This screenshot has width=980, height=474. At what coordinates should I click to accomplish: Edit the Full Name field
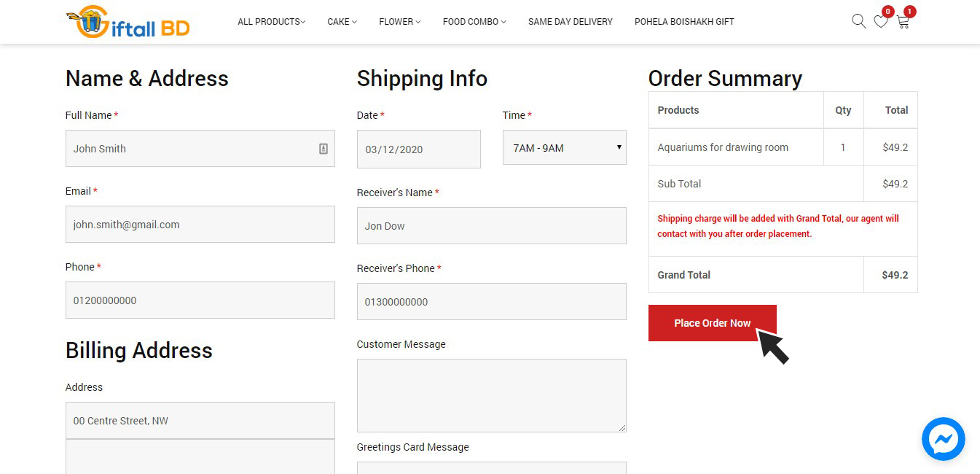(200, 149)
